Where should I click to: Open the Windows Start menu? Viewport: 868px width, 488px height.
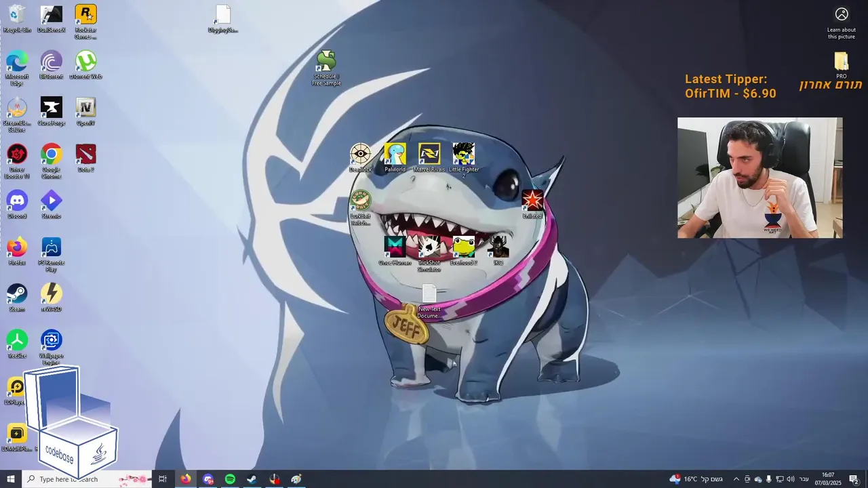11,479
